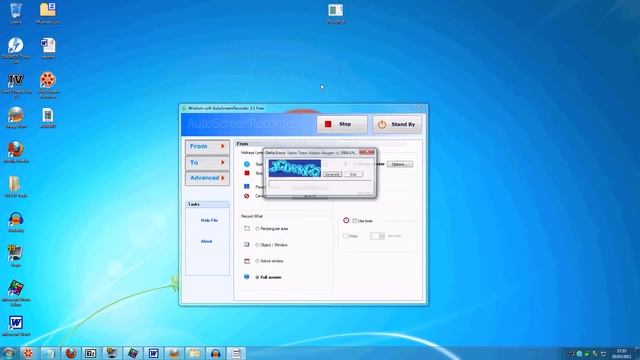Click the red Cancel hotkey icon
The width and height of the screenshot is (640, 360).
tap(247, 196)
